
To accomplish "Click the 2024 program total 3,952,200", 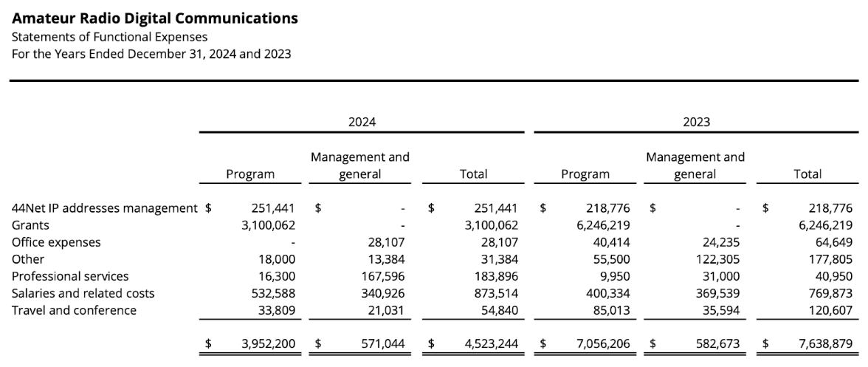I will pos(269,343).
